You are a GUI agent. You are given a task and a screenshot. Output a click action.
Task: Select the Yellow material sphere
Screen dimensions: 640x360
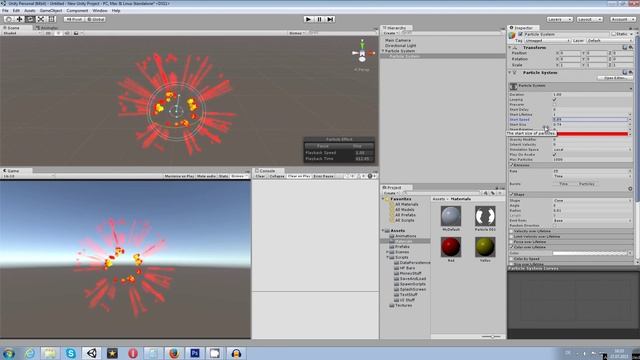click(485, 247)
